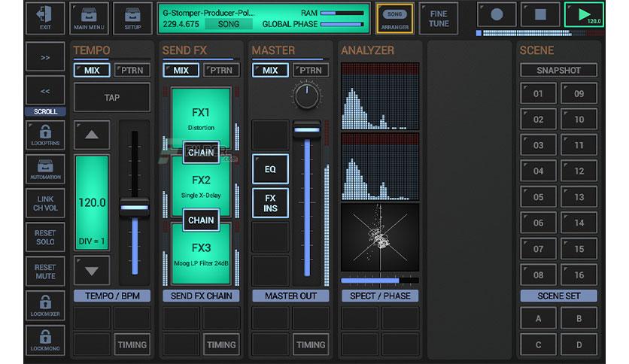Screen dimensions: 629x364
Task: Click Reset Solo
Action: tap(45, 238)
